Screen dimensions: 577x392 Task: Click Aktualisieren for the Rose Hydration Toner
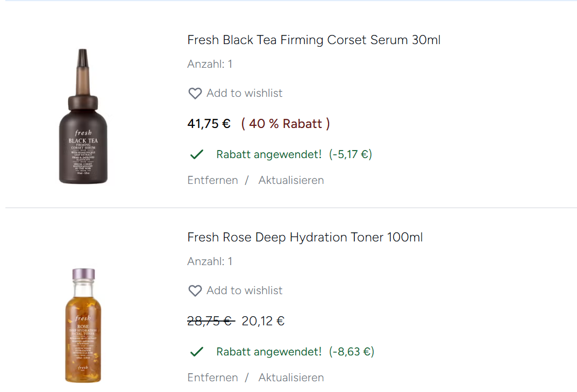point(291,377)
